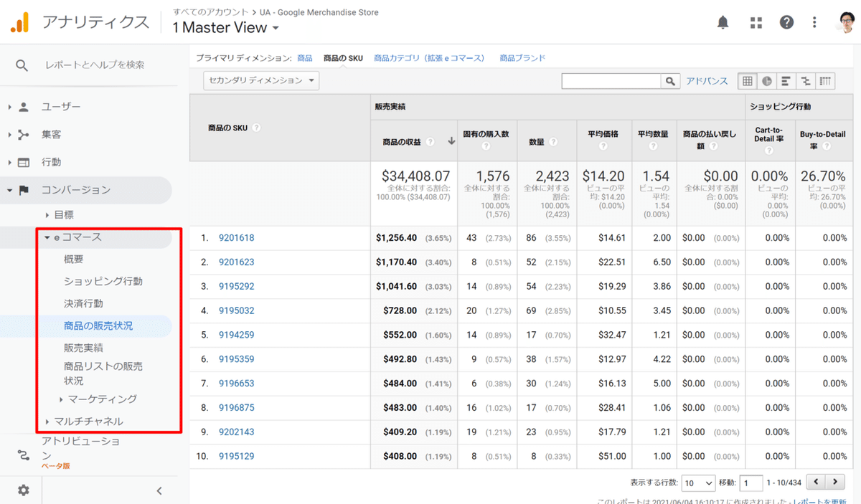Click the 固有の購入数 column header
Viewport: 861px width, 504px height.
pyautogui.click(x=486, y=134)
